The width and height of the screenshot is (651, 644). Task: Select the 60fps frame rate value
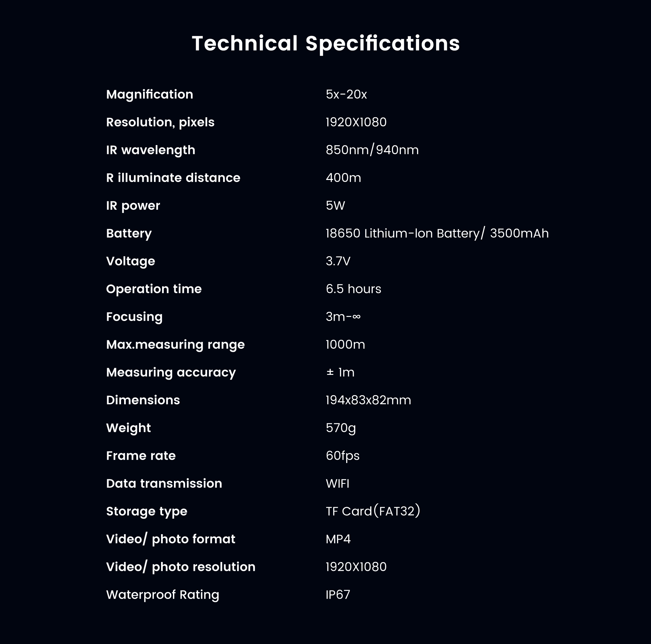342,456
